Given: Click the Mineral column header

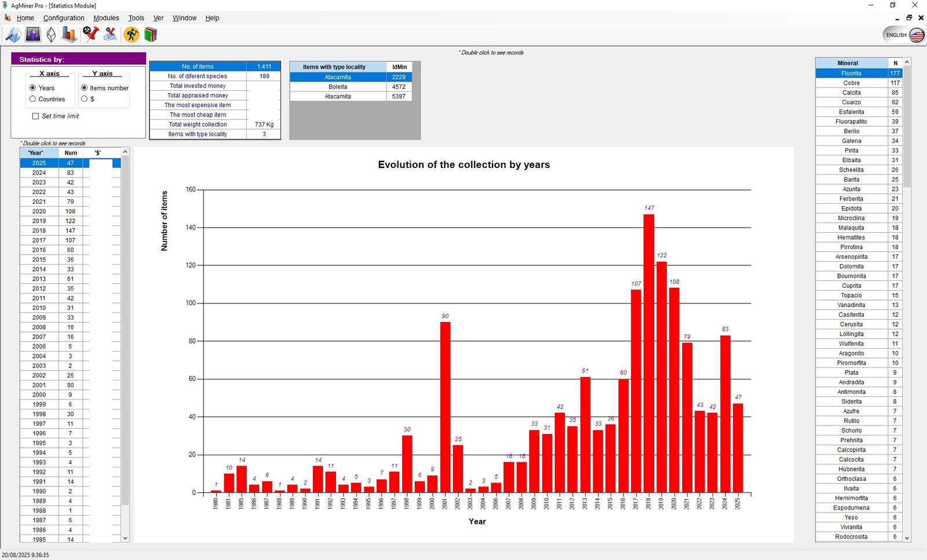Looking at the screenshot, I should (x=852, y=63).
